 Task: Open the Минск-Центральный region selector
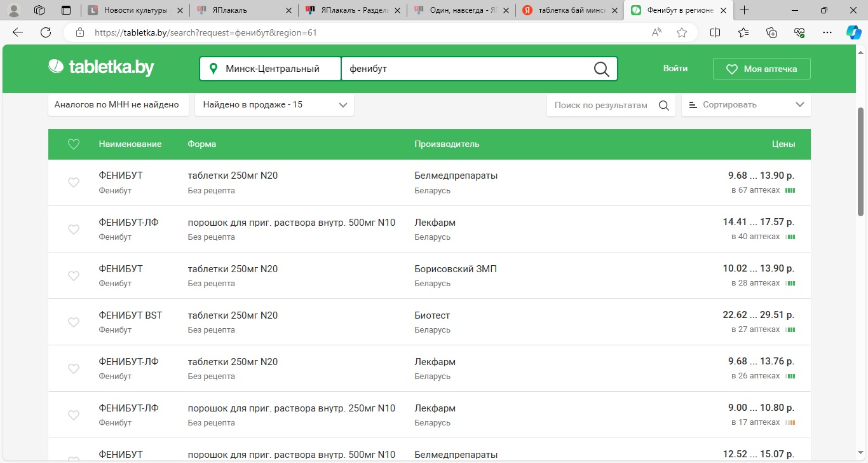[x=271, y=69]
